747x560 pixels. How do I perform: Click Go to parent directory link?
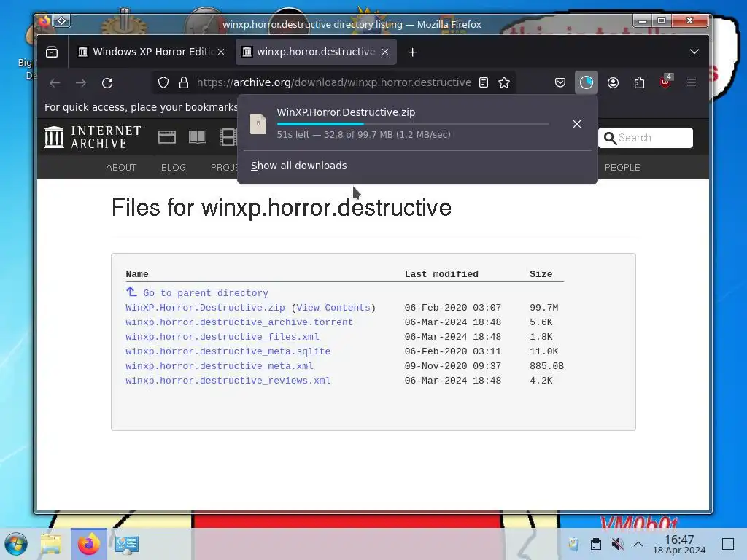[x=206, y=293]
